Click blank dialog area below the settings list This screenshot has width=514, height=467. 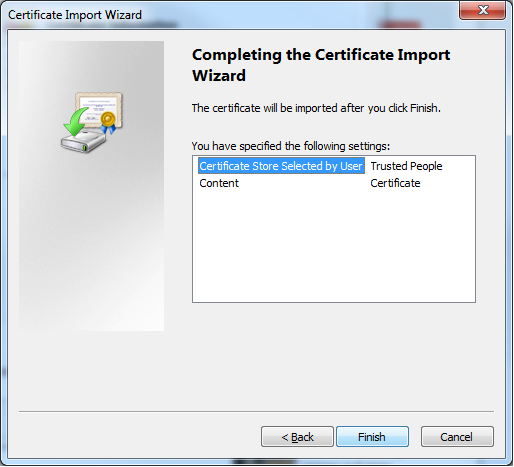(333, 353)
